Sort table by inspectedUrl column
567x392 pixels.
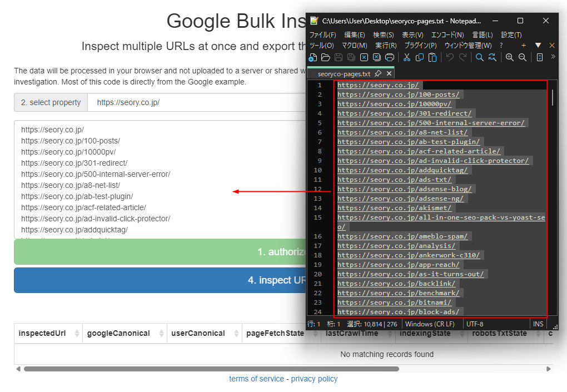(x=48, y=334)
